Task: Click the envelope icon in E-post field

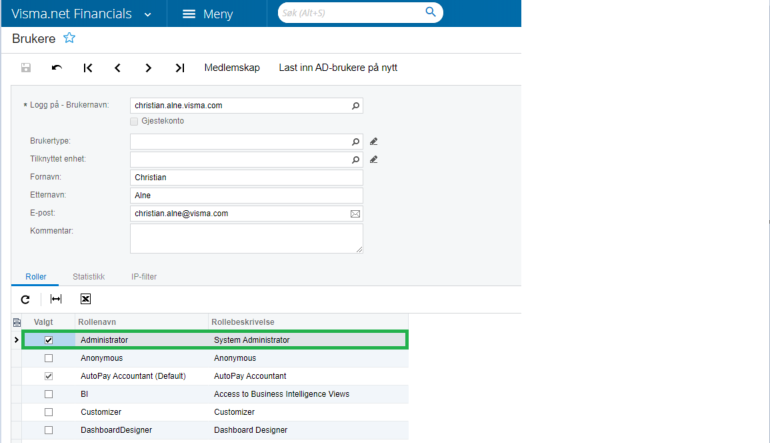Action: tap(355, 214)
